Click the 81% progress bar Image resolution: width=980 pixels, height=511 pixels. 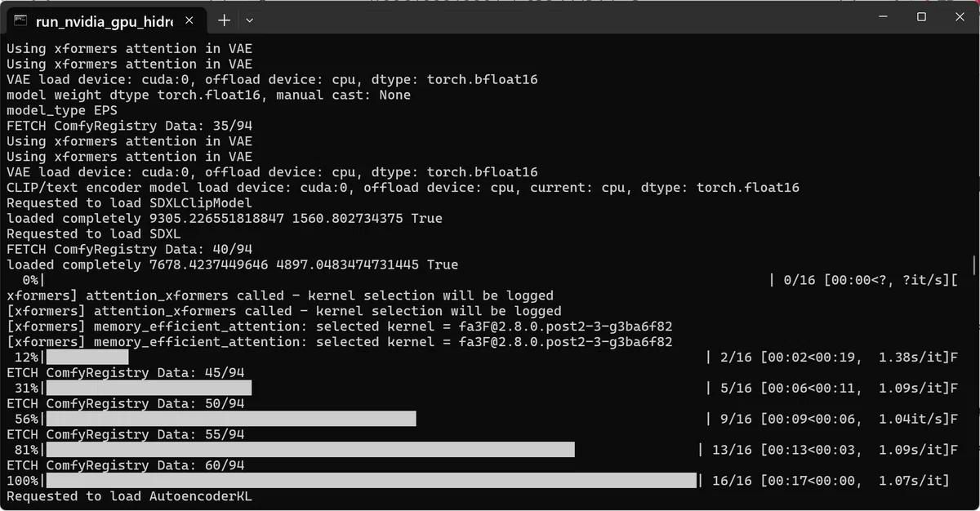point(310,450)
